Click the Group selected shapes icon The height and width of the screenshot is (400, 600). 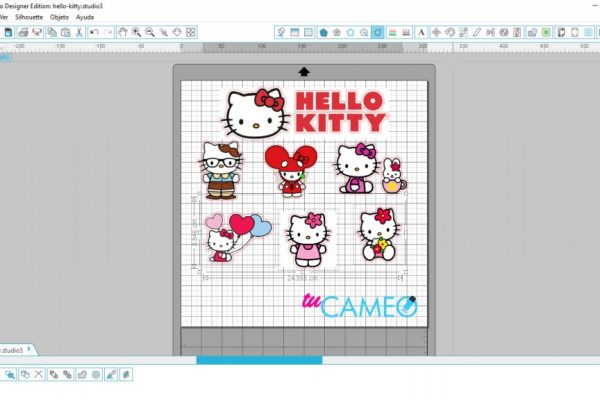(x=10, y=374)
